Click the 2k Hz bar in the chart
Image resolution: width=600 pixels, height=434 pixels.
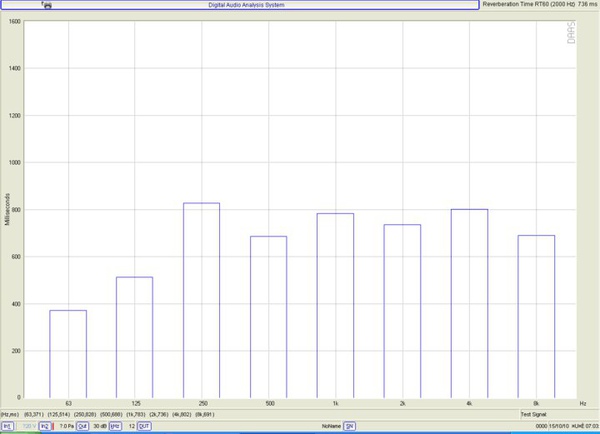pos(403,311)
